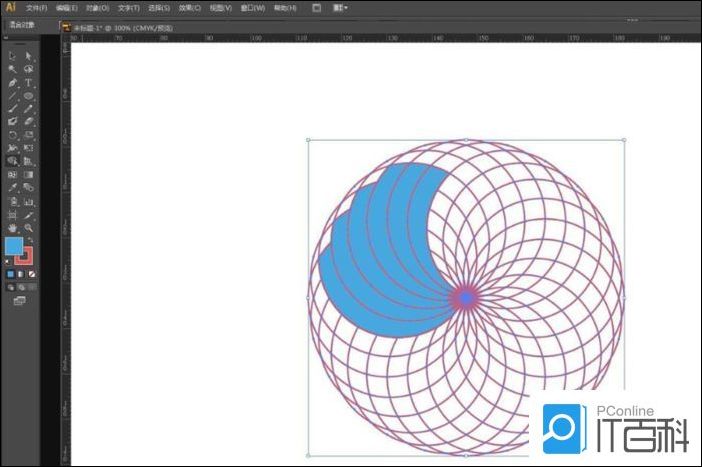
Task: Open the 文件(F) menu
Action: pyautogui.click(x=37, y=8)
